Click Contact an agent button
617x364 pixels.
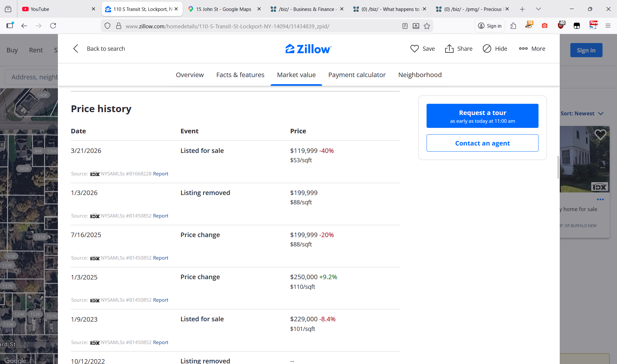(x=482, y=143)
